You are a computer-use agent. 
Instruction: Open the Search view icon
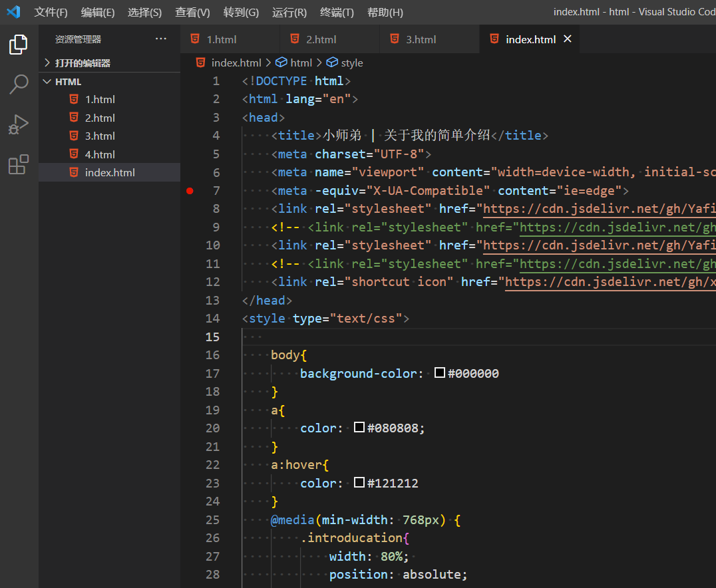coord(18,84)
